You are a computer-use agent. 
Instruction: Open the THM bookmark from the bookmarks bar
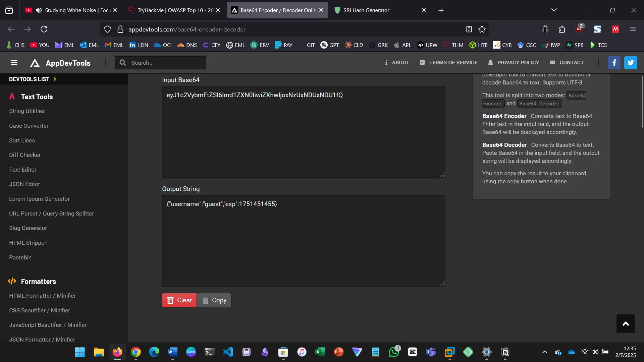point(453,45)
